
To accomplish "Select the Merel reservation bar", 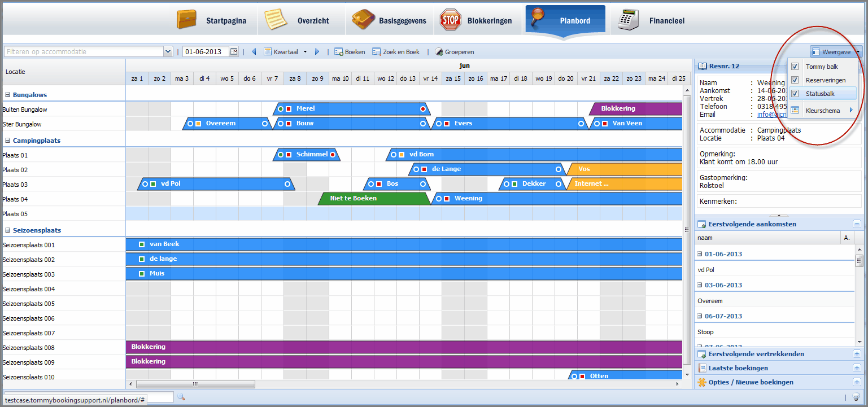I will (351, 108).
